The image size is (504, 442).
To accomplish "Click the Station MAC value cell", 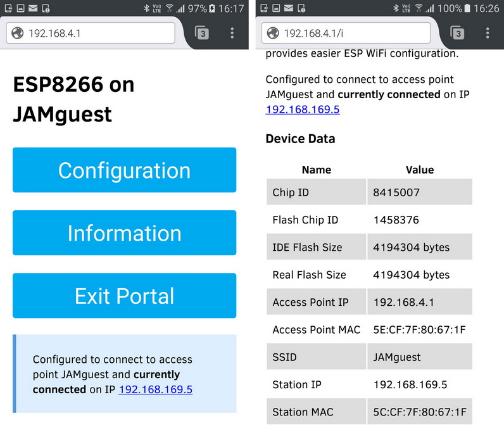I will click(x=419, y=412).
